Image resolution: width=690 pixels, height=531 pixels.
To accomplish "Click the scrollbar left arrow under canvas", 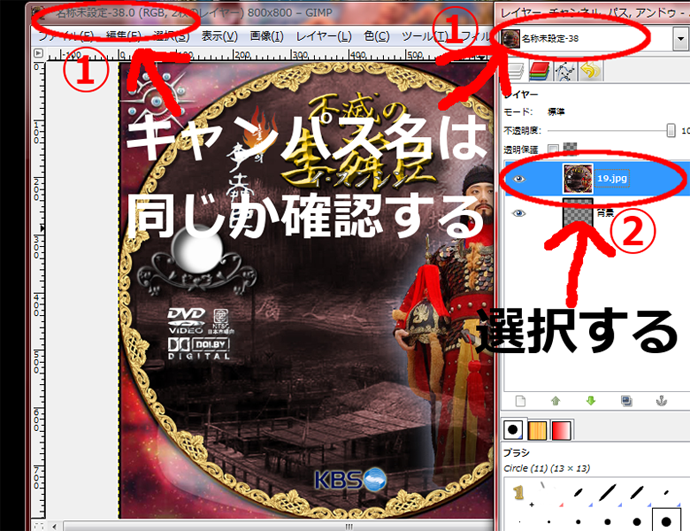I will point(55,526).
